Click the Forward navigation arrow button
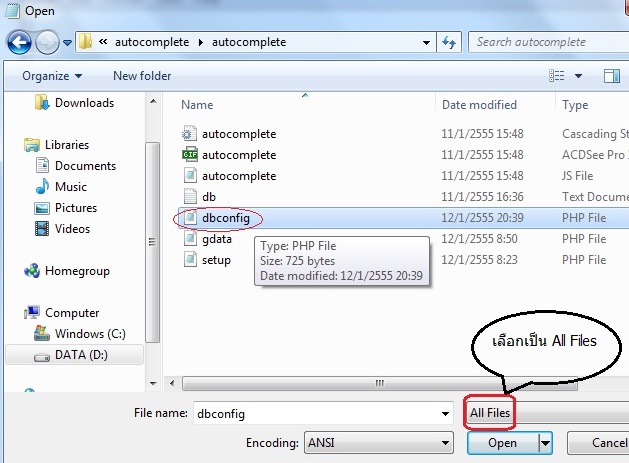Screen dimensions: 629x463 46,43
